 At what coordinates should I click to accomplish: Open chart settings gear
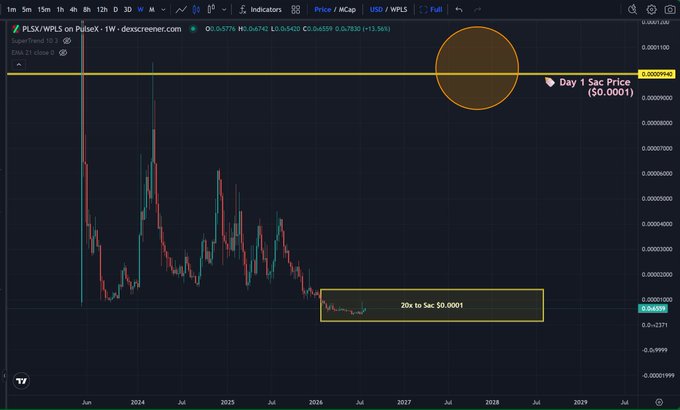tap(651, 9)
